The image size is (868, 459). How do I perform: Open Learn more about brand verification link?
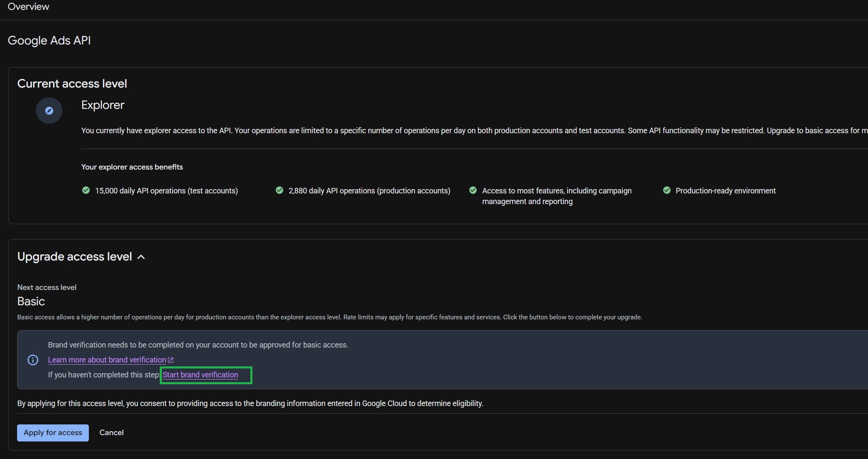click(x=107, y=360)
